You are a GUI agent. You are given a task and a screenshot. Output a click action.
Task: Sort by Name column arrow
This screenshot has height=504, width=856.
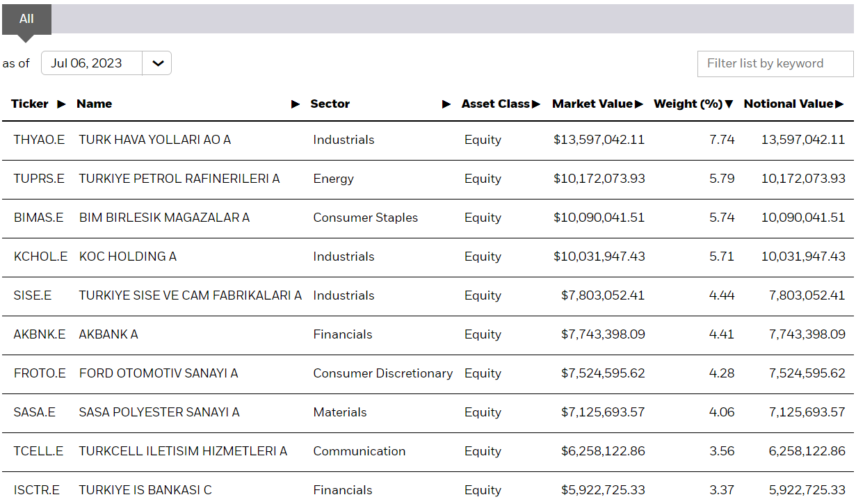[296, 104]
